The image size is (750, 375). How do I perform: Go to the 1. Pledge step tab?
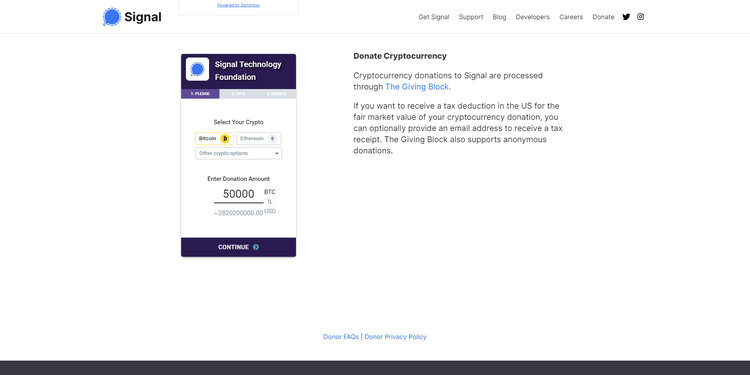point(200,94)
